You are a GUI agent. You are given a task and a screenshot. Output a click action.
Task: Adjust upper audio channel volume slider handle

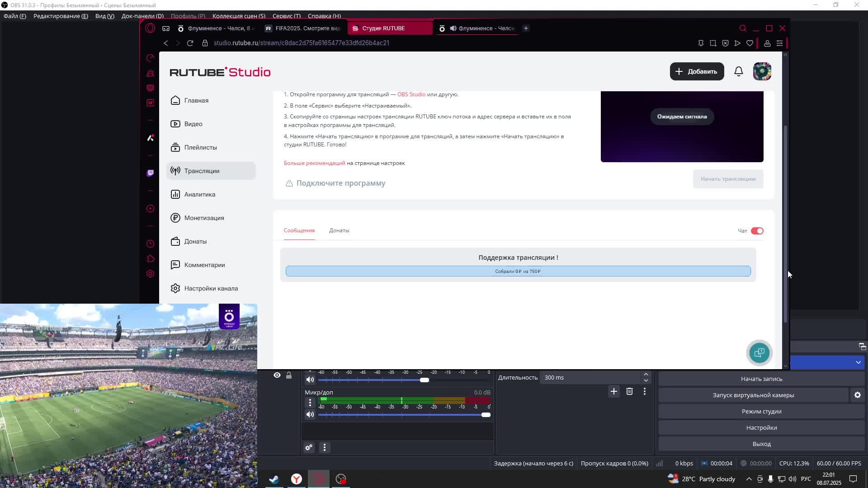coord(424,380)
